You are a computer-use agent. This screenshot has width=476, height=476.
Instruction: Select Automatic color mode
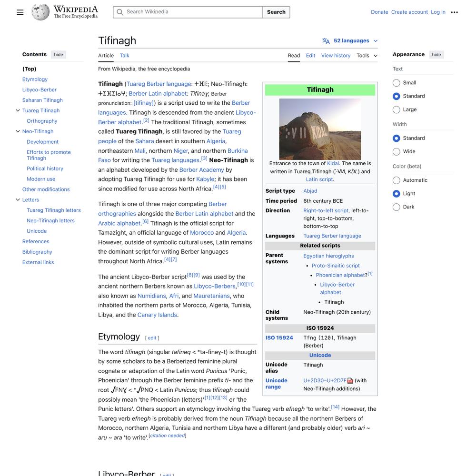pyautogui.click(x=396, y=180)
